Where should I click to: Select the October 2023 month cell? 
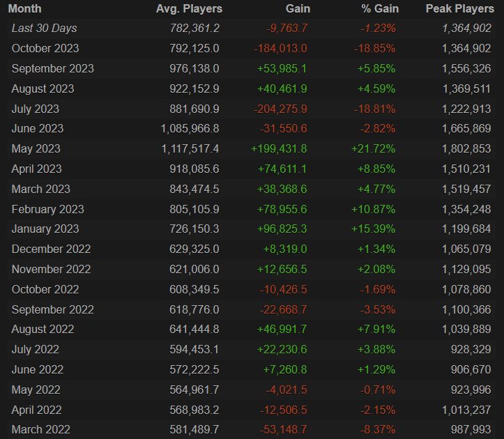pos(45,49)
